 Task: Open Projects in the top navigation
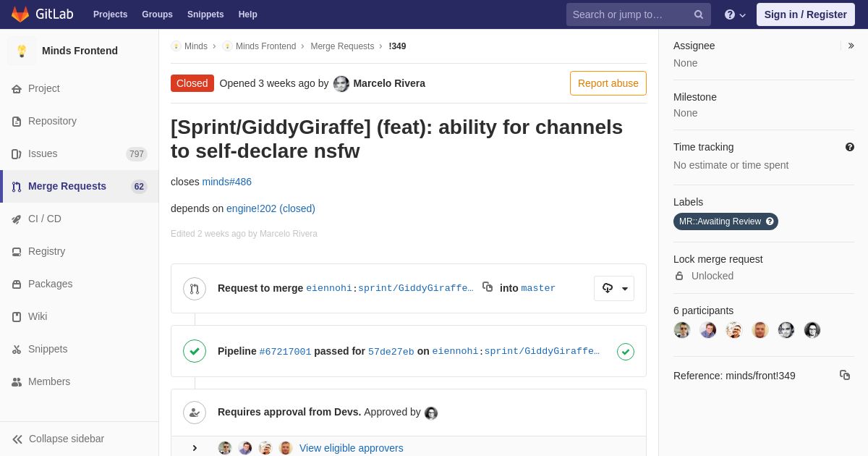(110, 14)
